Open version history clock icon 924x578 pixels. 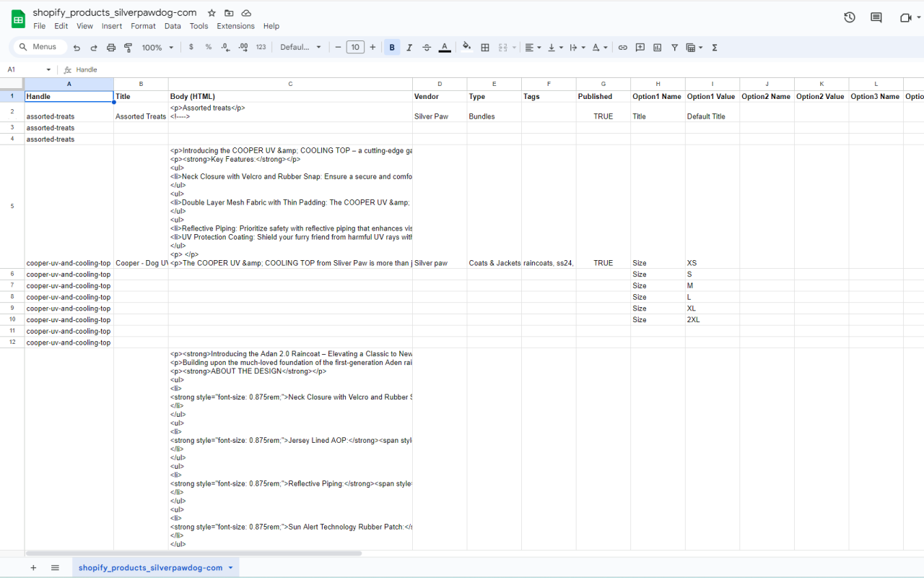[850, 17]
